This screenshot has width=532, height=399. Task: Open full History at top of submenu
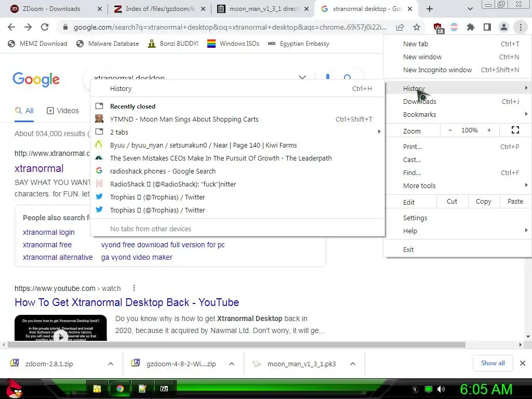tap(237, 88)
